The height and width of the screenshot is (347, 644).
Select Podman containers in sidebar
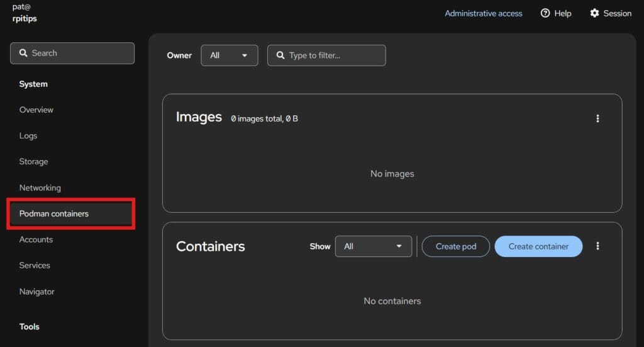click(x=54, y=213)
